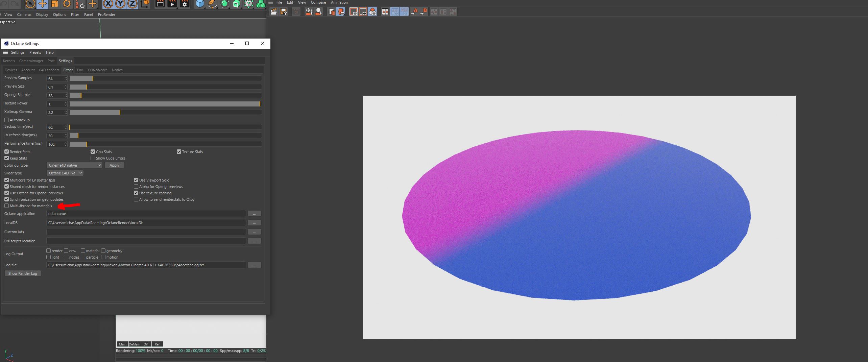Viewport: 868px width, 362px height.
Task: Switch to the Kernels tab
Action: pyautogui.click(x=9, y=61)
